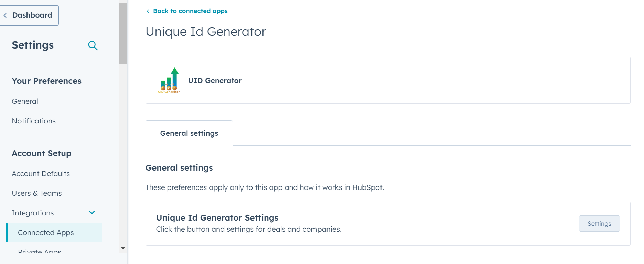Open Unique Id Generator Settings button
Image resolution: width=644 pixels, height=264 pixels.
[599, 224]
